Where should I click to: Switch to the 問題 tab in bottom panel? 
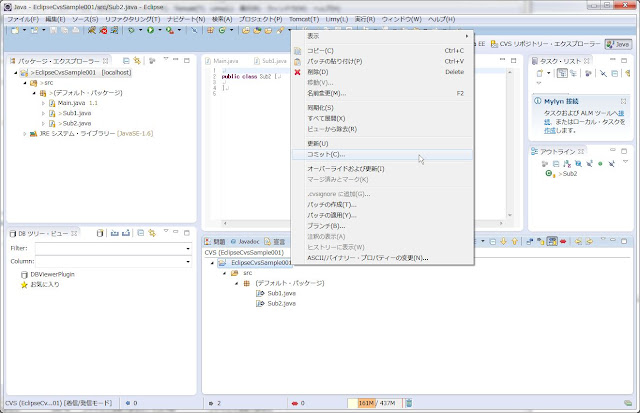click(x=215, y=242)
